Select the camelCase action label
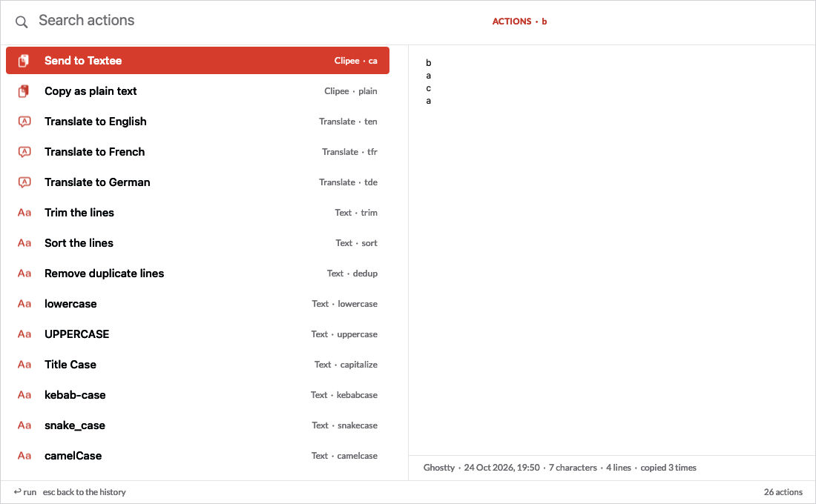Viewport: 816px width, 504px height. pos(73,456)
